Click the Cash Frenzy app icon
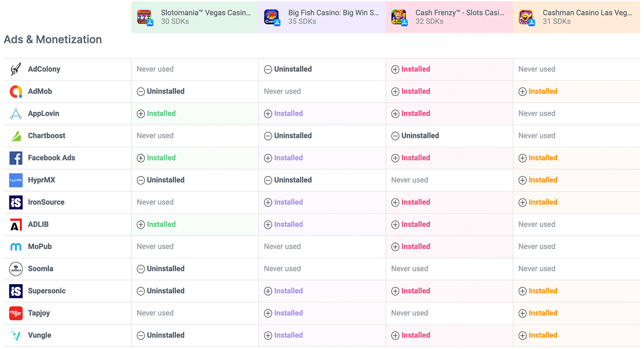644x349 pixels. click(399, 17)
